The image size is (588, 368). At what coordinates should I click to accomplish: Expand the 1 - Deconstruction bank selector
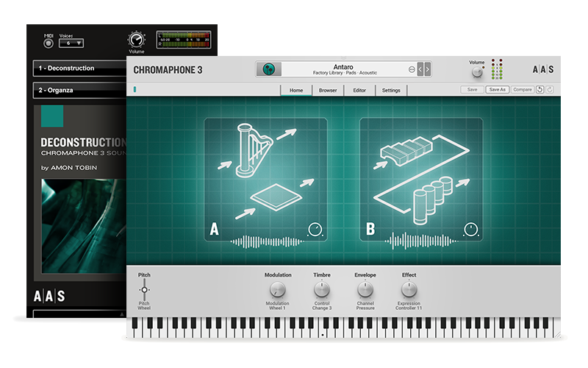pos(79,68)
